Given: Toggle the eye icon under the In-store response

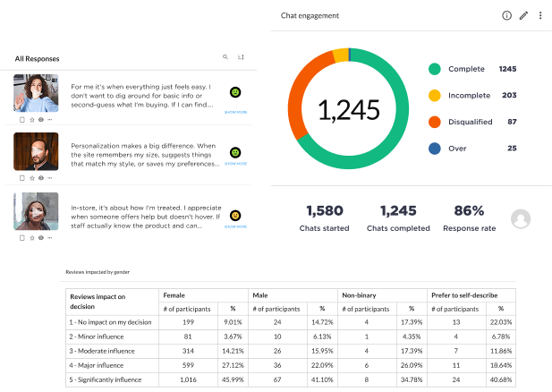Looking at the screenshot, I should 41,238.
